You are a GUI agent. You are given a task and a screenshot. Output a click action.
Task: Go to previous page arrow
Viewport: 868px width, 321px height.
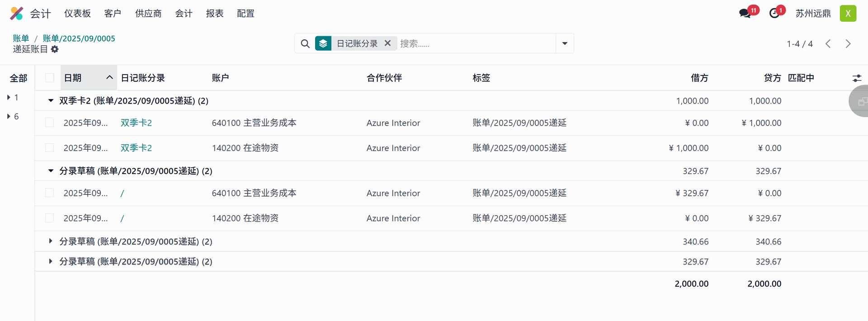tap(828, 44)
